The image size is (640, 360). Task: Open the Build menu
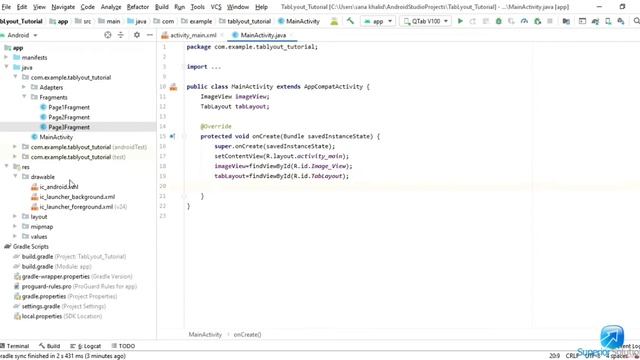point(162,7)
